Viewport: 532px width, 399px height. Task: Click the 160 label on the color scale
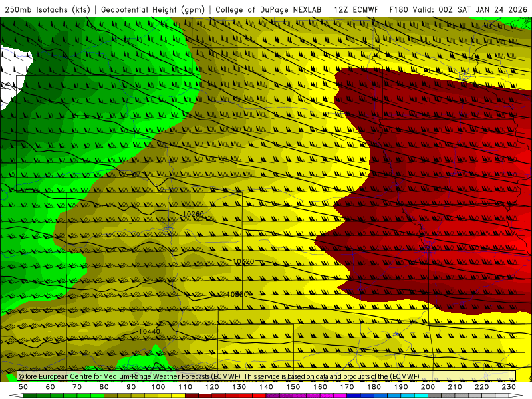[x=320, y=387]
